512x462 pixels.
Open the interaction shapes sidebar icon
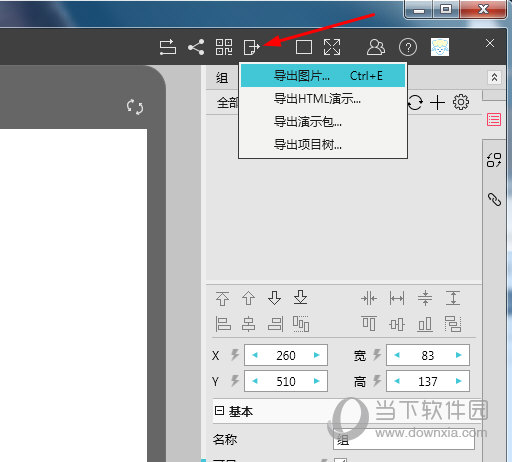point(494,160)
